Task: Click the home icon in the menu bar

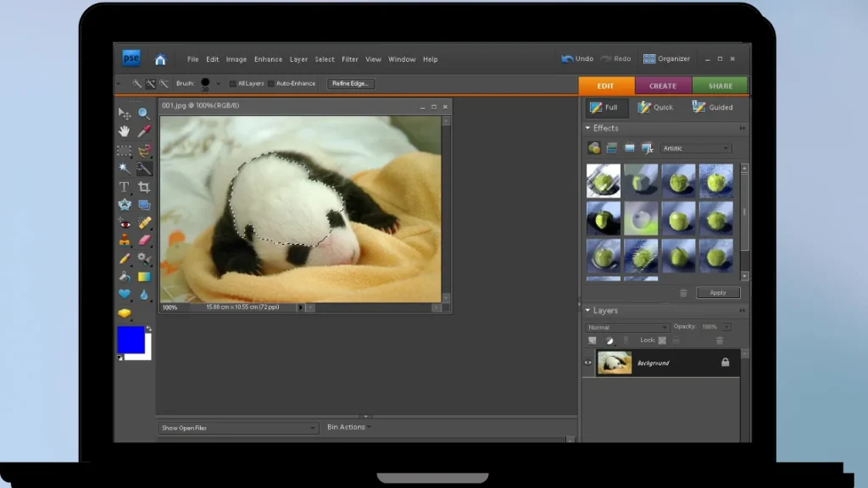Action: coord(160,59)
